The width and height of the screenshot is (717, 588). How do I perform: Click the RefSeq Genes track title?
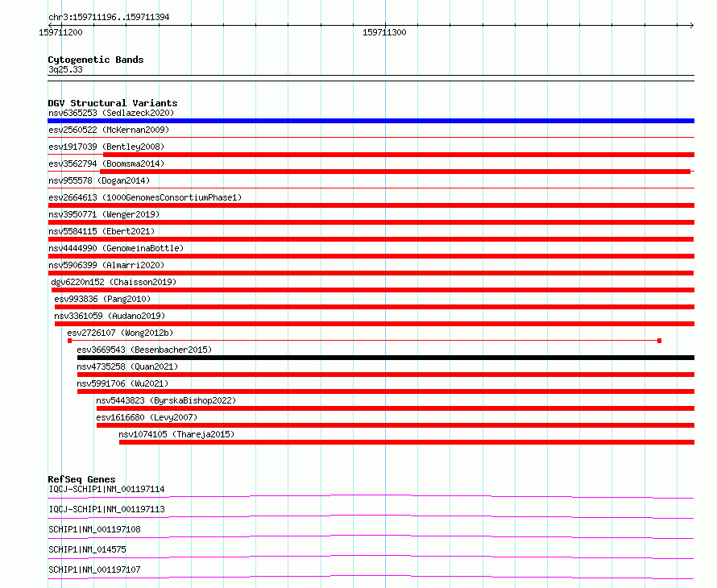tap(81, 479)
